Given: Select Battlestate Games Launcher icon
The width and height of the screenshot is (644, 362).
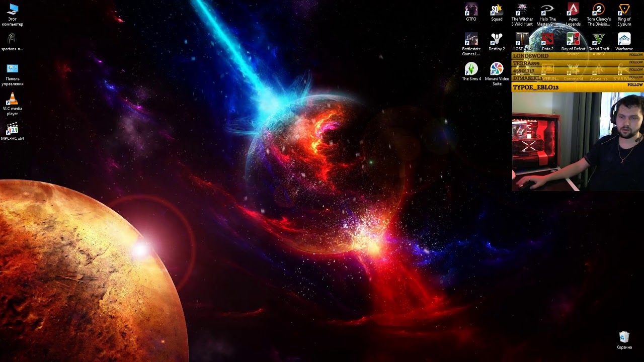Looking at the screenshot, I should [x=471, y=44].
